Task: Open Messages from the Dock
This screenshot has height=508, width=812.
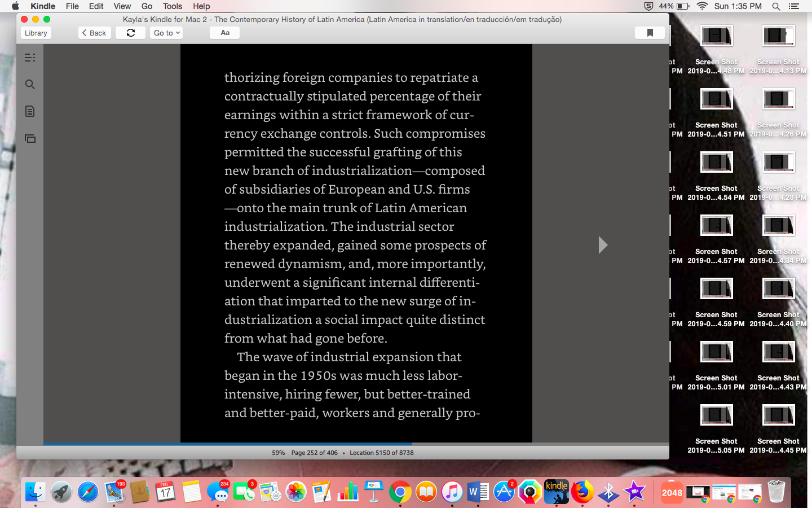Action: 218,492
